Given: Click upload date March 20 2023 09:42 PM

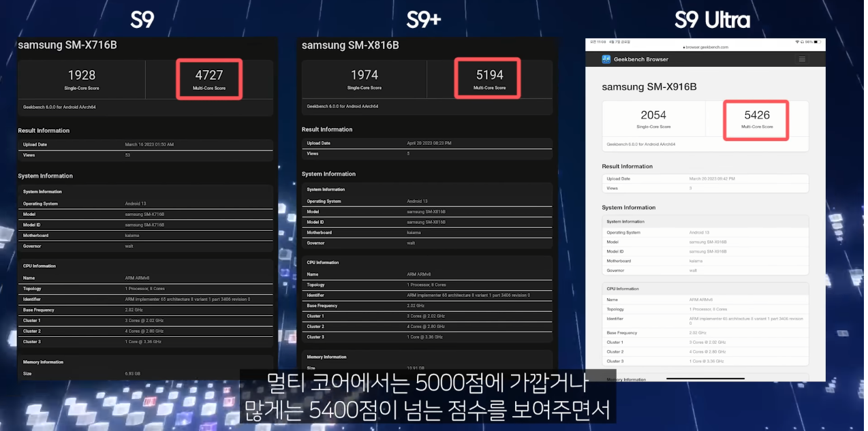Looking at the screenshot, I should (712, 178).
